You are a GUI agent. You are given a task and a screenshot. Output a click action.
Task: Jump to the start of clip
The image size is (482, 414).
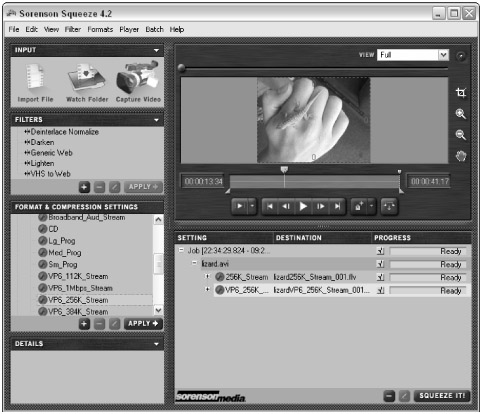pyautogui.click(x=270, y=207)
